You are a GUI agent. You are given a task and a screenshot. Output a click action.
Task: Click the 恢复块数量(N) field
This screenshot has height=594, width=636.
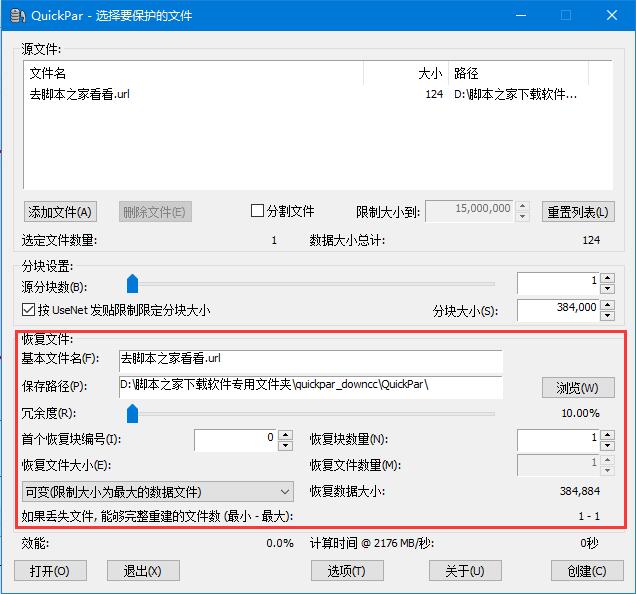click(x=558, y=440)
